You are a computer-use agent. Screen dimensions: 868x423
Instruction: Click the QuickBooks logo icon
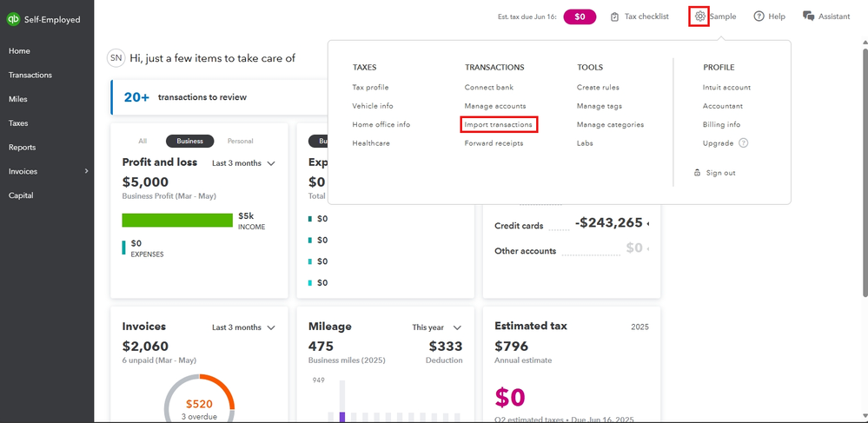(13, 19)
